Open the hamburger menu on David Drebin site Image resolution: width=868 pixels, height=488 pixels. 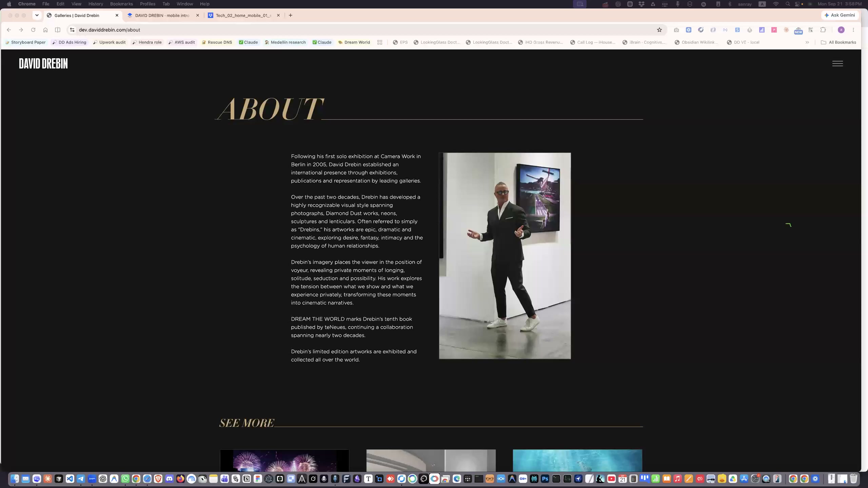(x=837, y=63)
